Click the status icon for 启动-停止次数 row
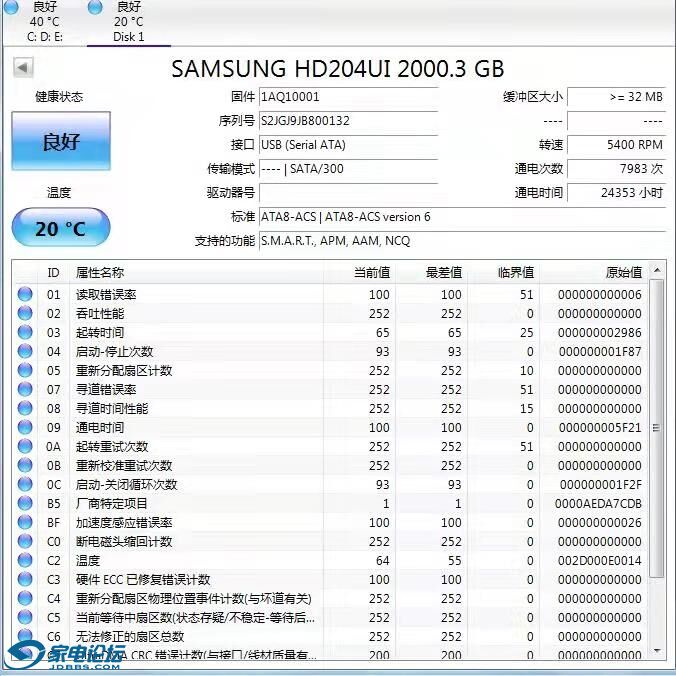 25,351
